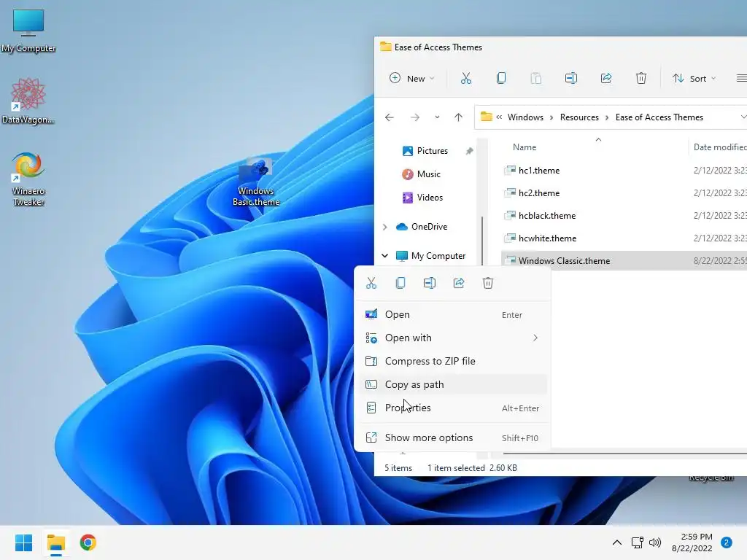Click the Cut scissors in context menu
747x560 pixels.
click(x=371, y=283)
